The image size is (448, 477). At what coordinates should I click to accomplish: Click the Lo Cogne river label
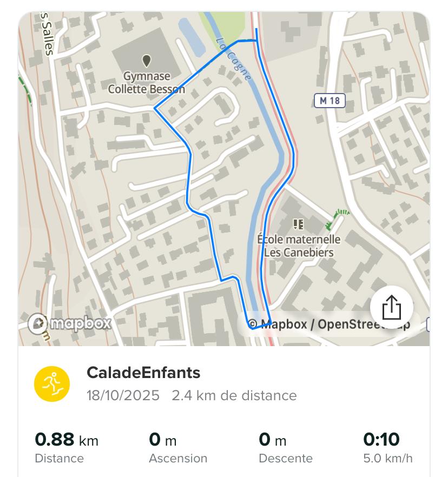point(235,59)
